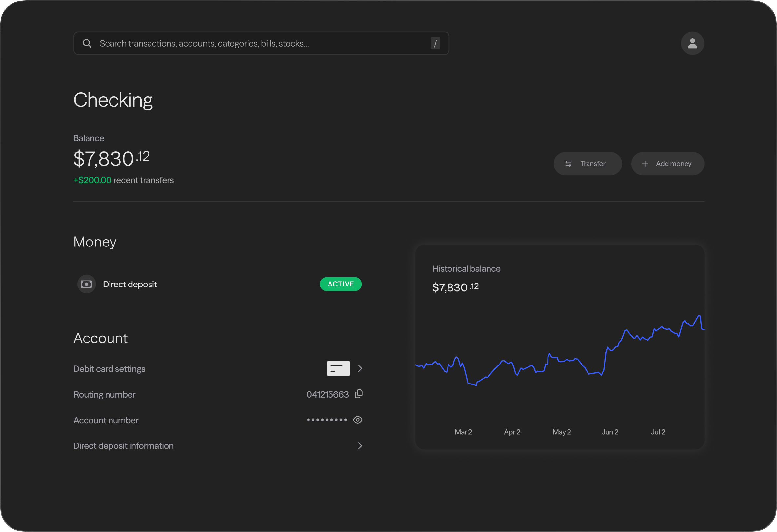Screen dimensions: 777x532
Task: Click the magnifying glass search icon
Action: (x=87, y=44)
